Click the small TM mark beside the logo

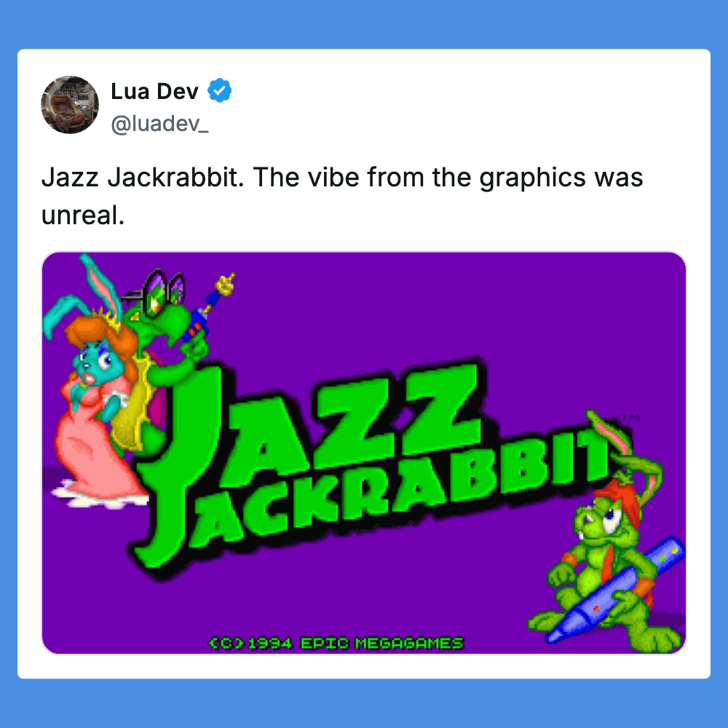[x=631, y=419]
